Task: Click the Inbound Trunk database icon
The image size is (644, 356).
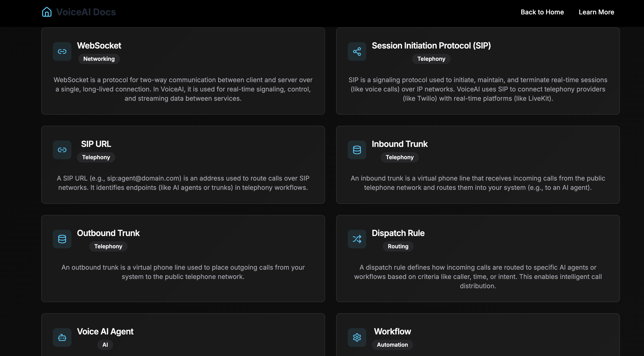Action: point(357,150)
